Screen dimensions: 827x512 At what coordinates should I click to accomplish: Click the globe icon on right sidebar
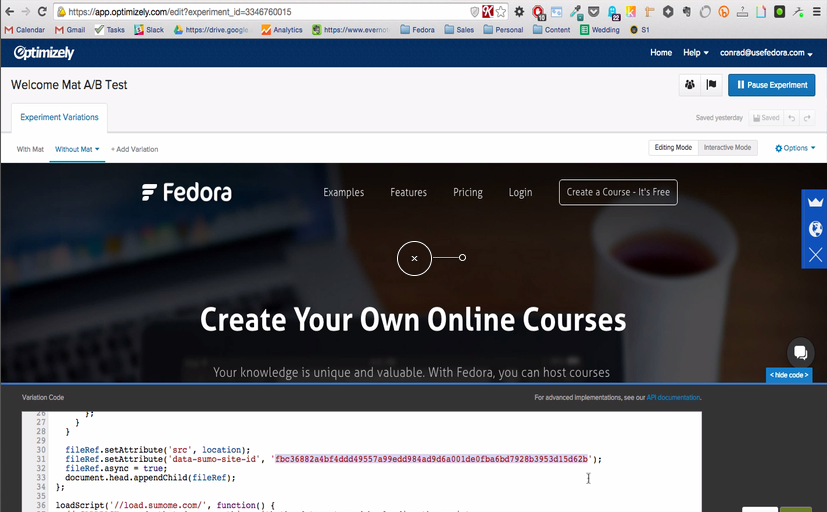click(x=815, y=229)
